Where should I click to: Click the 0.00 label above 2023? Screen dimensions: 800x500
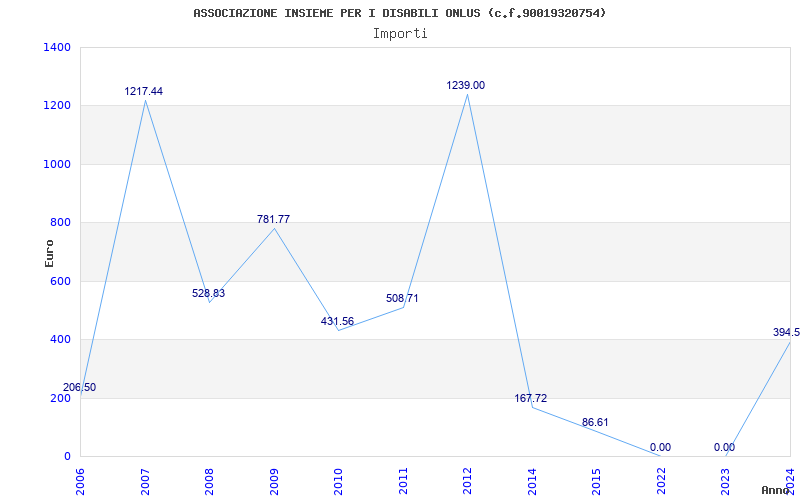[724, 447]
